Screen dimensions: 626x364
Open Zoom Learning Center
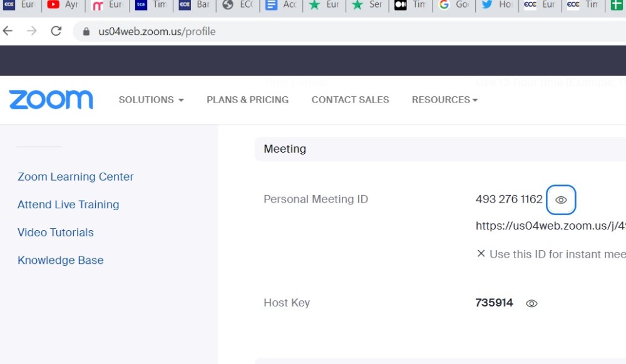[x=75, y=177]
